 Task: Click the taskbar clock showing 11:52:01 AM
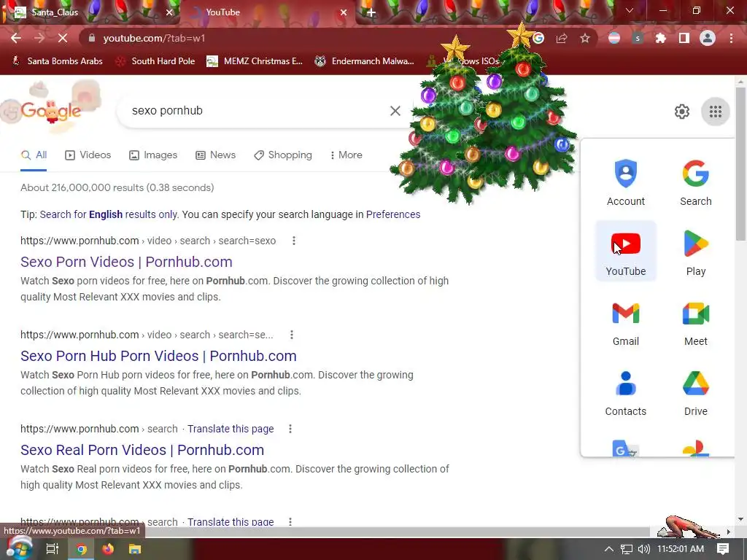click(681, 549)
